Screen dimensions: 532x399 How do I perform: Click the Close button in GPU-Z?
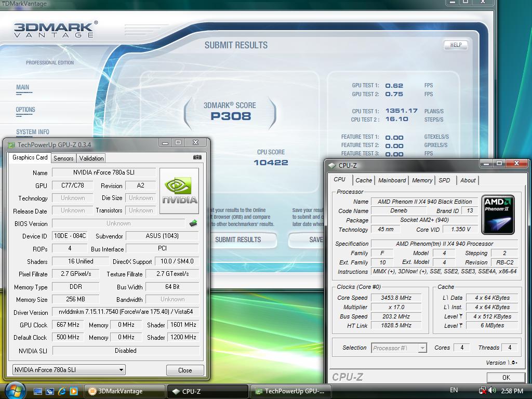point(185,370)
